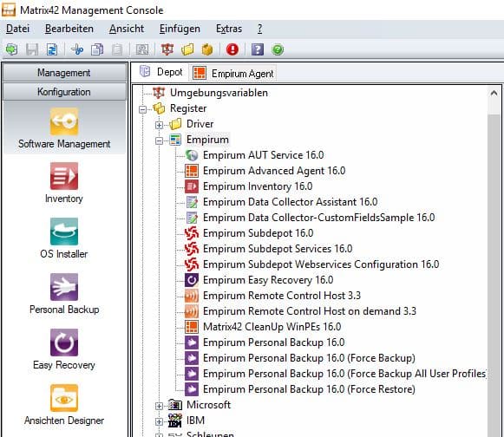The image size is (504, 437).
Task: Click the red exclamation mark toolbar icon
Action: [x=232, y=49]
